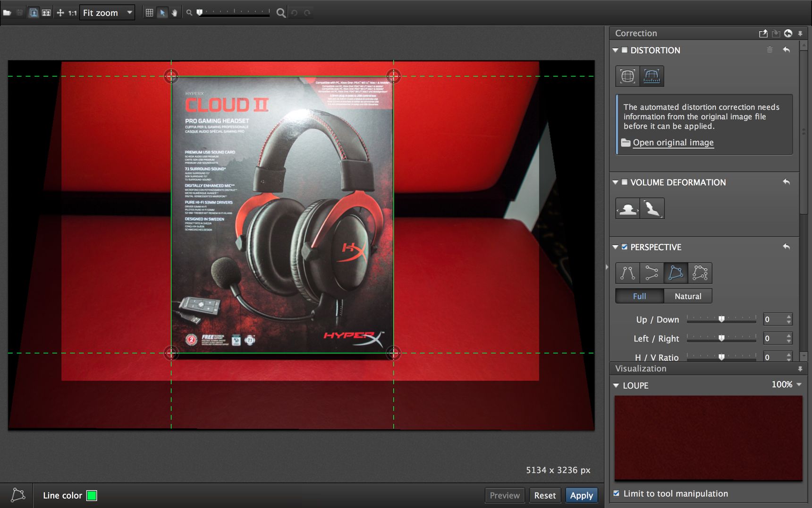Enable the DISTORTION checkbox
Image resolution: width=812 pixels, height=508 pixels.
pos(625,50)
